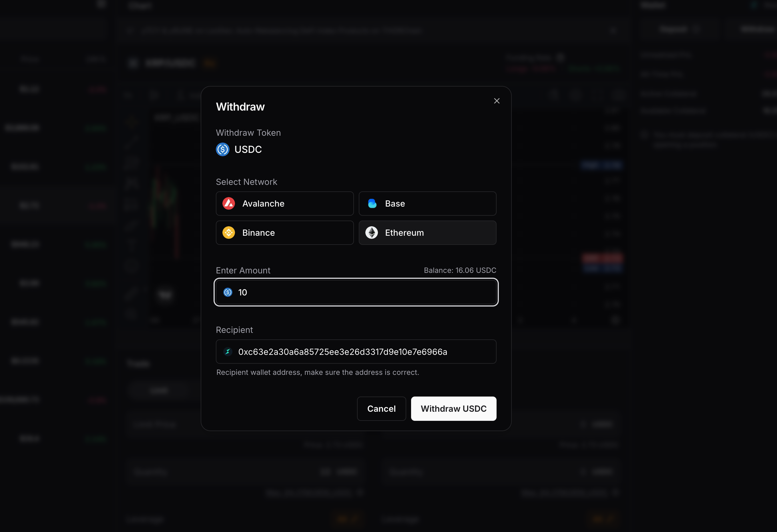The height and width of the screenshot is (532, 777).
Task: Click the Ethereum diamond logo icon
Action: 372,233
